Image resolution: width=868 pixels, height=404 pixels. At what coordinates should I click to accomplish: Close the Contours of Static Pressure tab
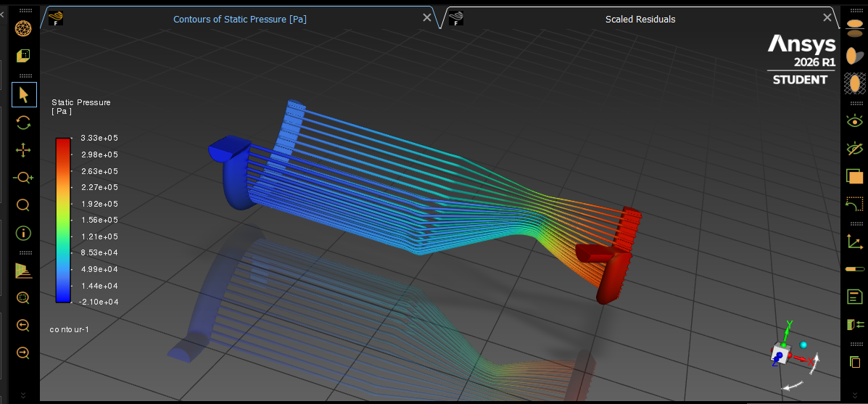coord(427,17)
